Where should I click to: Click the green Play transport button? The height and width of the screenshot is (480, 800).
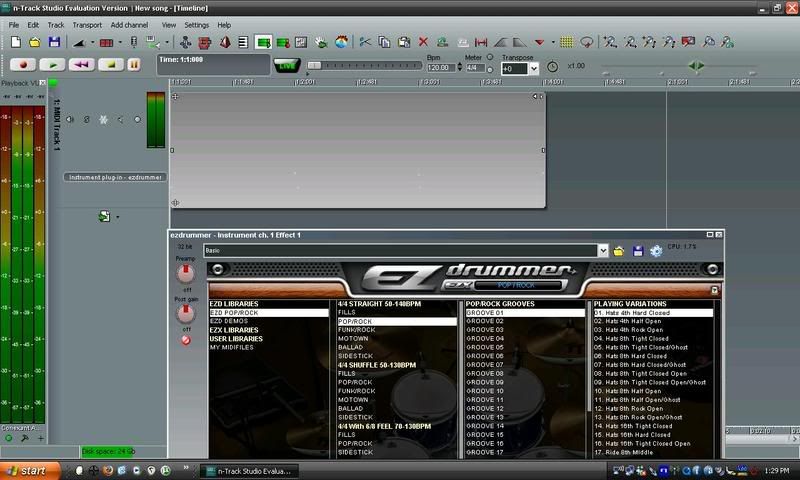click(53, 65)
